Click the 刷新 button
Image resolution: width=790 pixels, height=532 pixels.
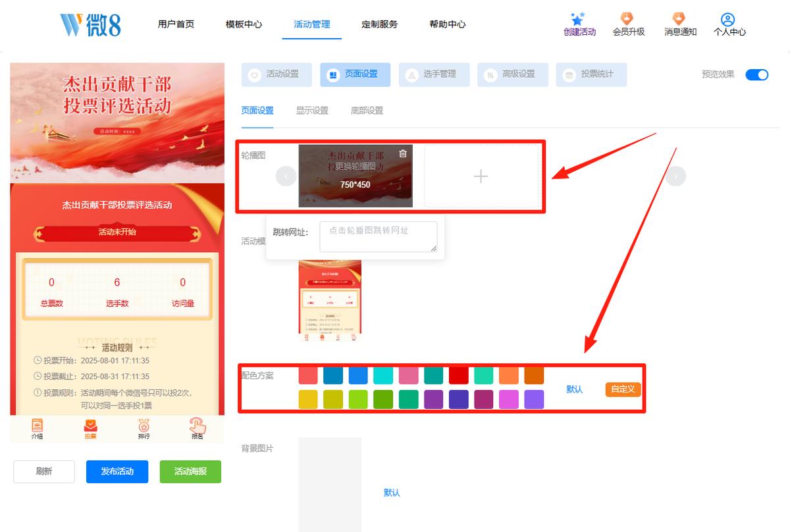pos(44,471)
